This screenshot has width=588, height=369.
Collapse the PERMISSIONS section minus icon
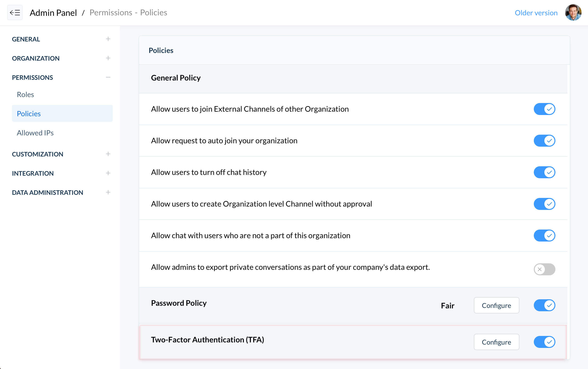click(x=108, y=77)
